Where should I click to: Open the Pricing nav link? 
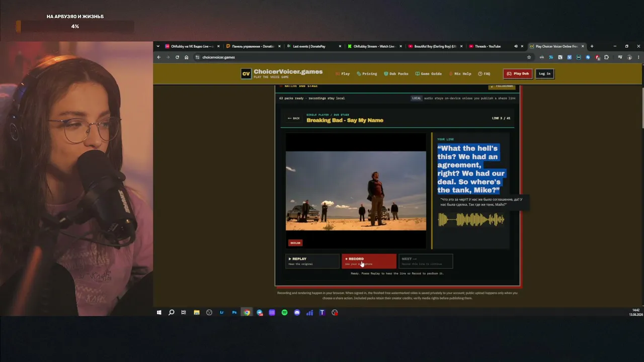(367, 73)
